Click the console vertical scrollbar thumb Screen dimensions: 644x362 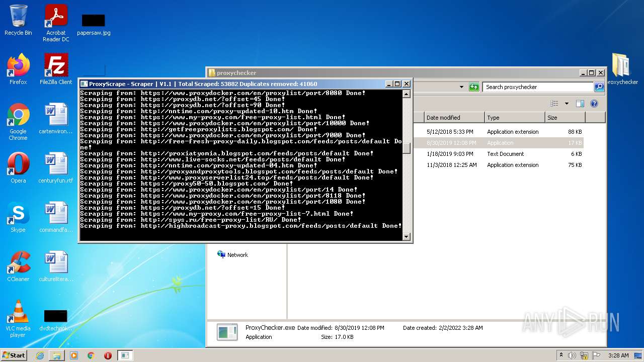(407, 147)
